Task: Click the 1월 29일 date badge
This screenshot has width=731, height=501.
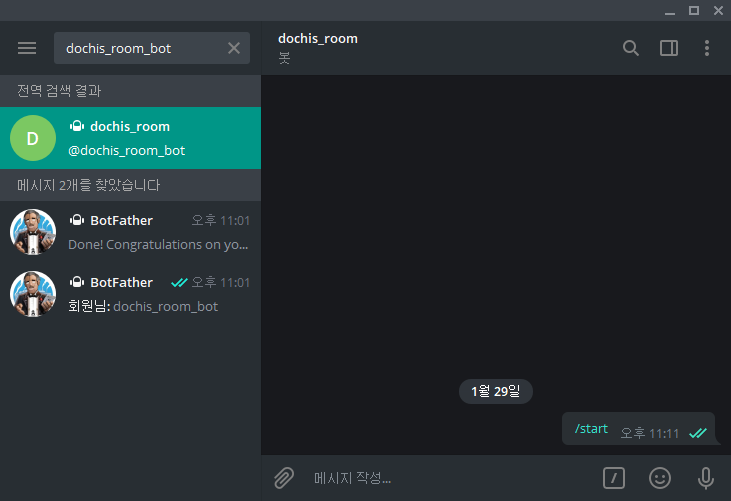Action: [496, 391]
